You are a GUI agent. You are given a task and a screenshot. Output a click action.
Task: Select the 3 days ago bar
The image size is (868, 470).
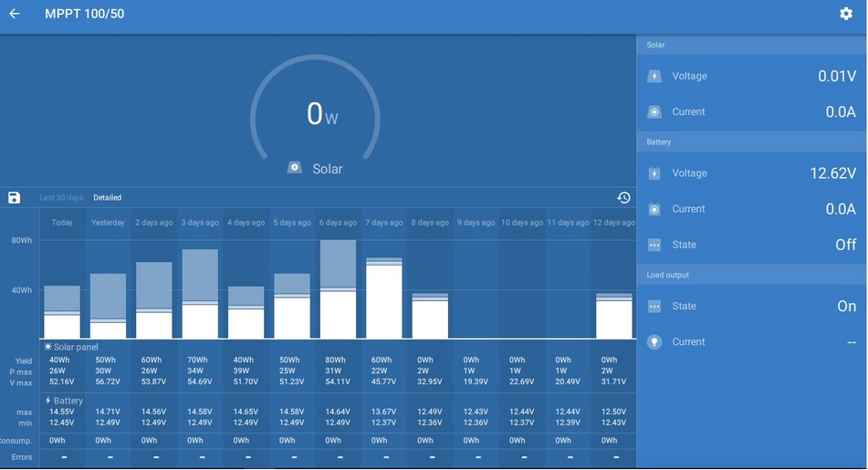(x=200, y=293)
